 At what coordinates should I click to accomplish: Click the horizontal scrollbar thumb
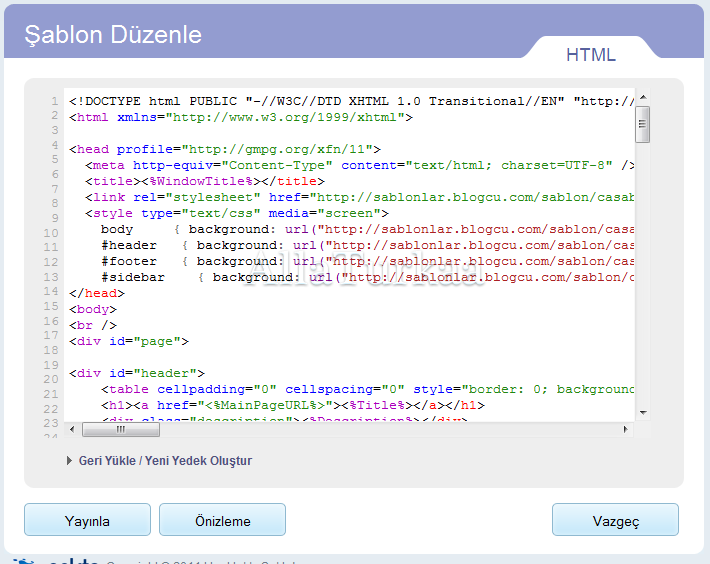coord(121,429)
